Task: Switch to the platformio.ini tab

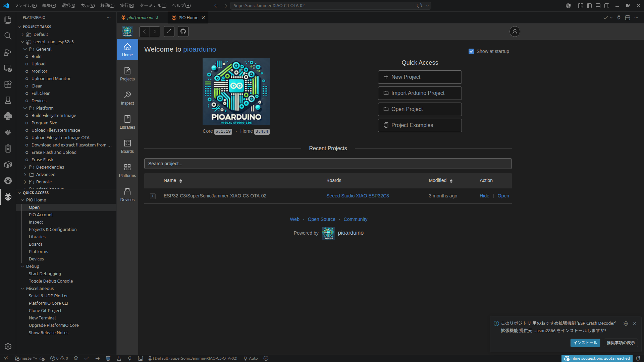Action: pyautogui.click(x=140, y=18)
